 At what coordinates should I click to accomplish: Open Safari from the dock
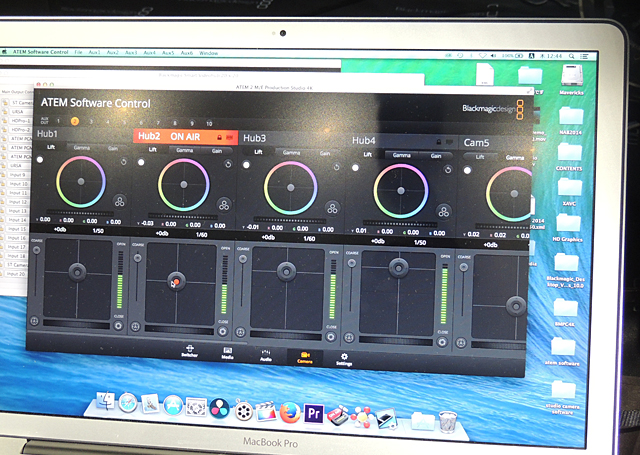(x=128, y=402)
